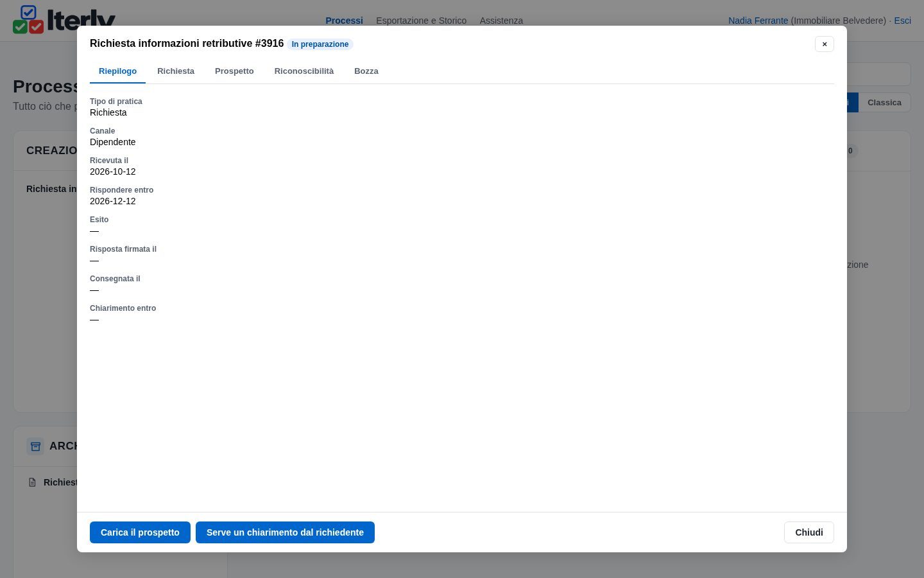Click the Risposta firmata il label
924x578 pixels.
click(123, 249)
